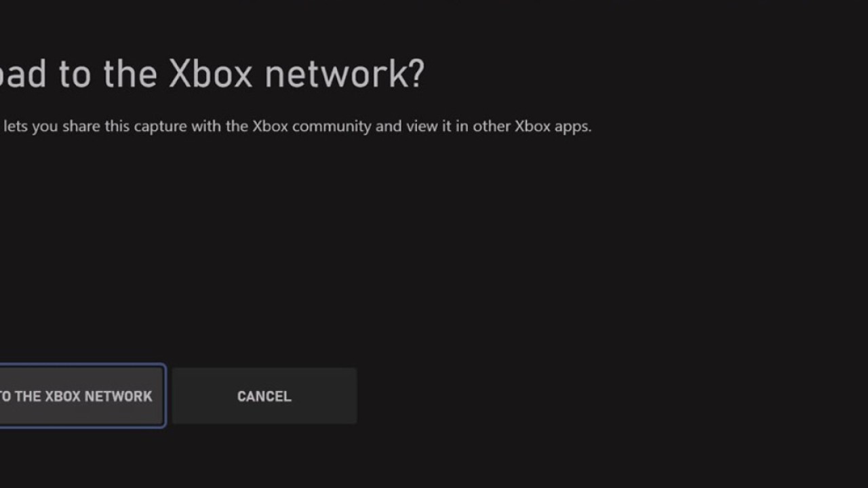Click the word 'Xbox' in the heading
Screen dimensions: 868x488
[x=210, y=73]
